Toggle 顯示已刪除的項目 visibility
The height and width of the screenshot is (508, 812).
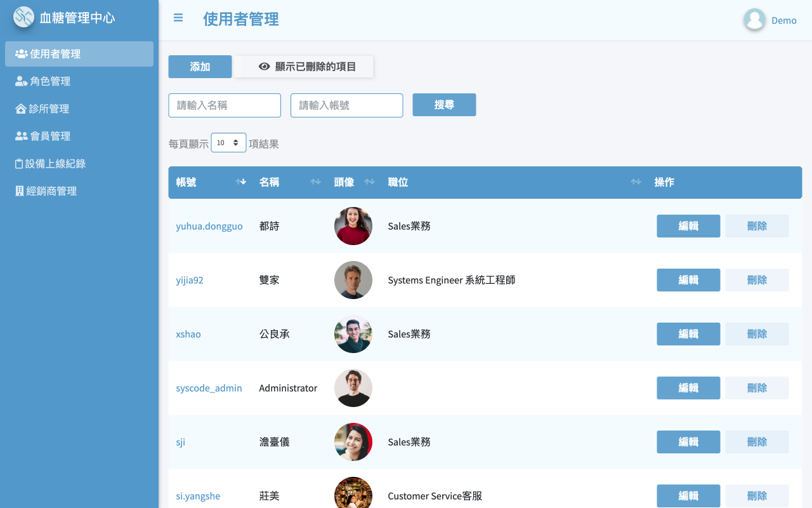[x=303, y=66]
